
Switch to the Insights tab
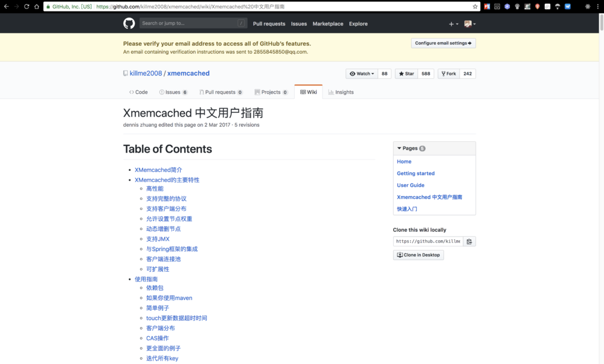click(341, 92)
